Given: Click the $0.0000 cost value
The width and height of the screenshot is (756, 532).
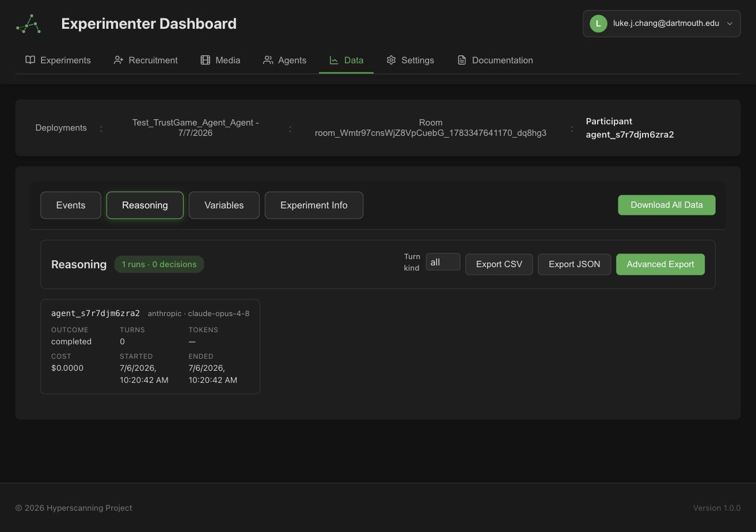Looking at the screenshot, I should [x=67, y=368].
